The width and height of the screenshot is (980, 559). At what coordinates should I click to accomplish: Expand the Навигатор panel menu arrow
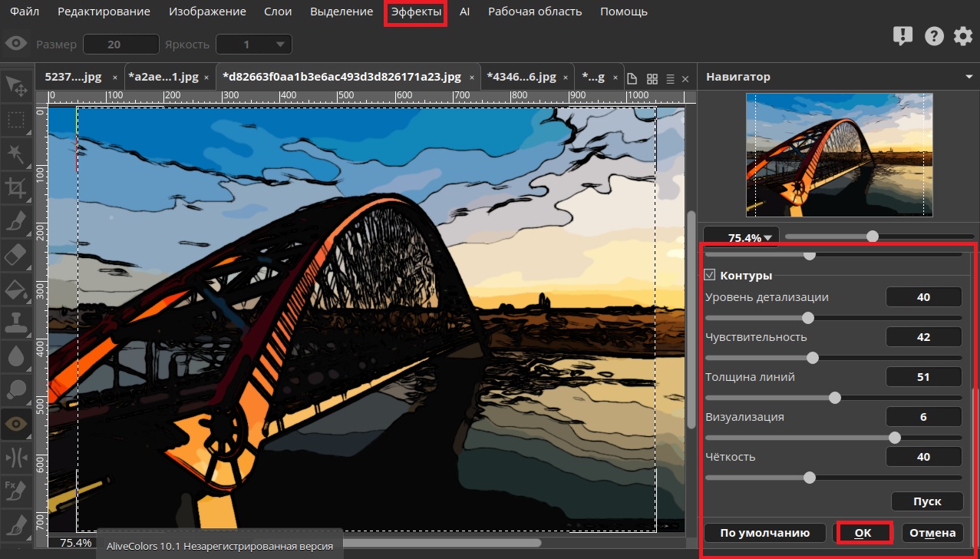(x=968, y=78)
